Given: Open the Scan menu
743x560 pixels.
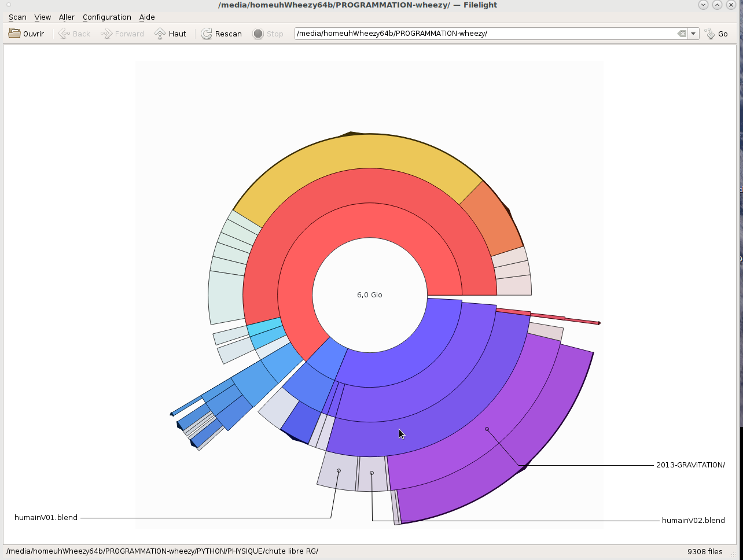Looking at the screenshot, I should [17, 17].
